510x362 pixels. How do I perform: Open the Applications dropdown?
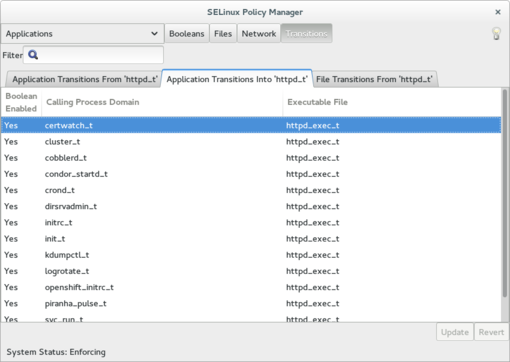(x=82, y=34)
